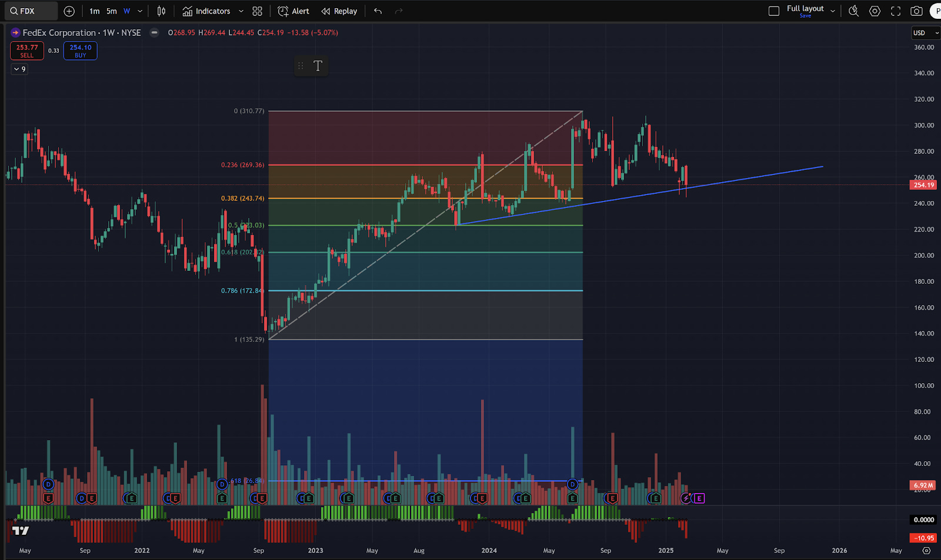Select the 0.382 (243.74) Fibonacci label

click(243, 199)
